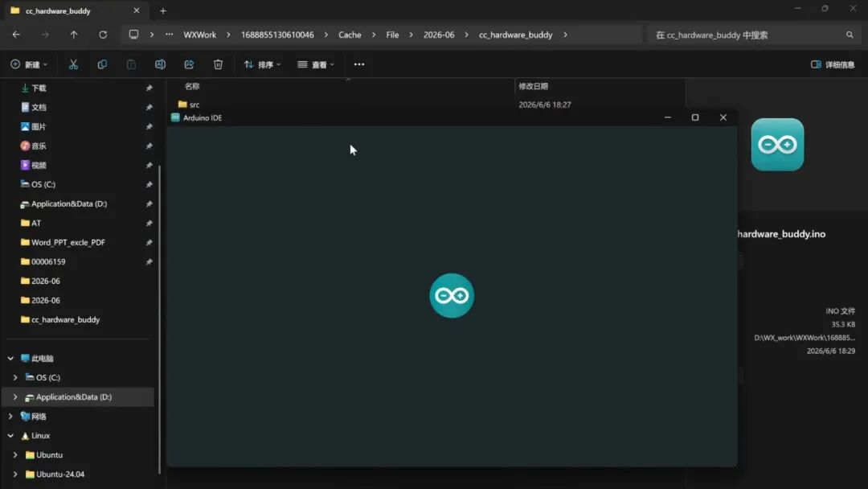Click File in the breadcrumb path
This screenshot has height=489, width=868.
(392, 35)
